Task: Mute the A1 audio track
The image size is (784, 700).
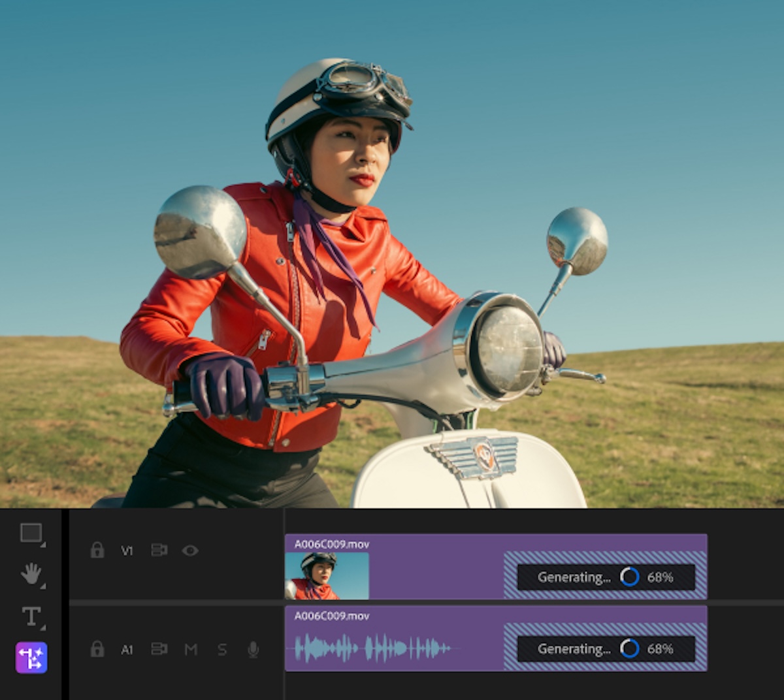Action: (x=190, y=650)
